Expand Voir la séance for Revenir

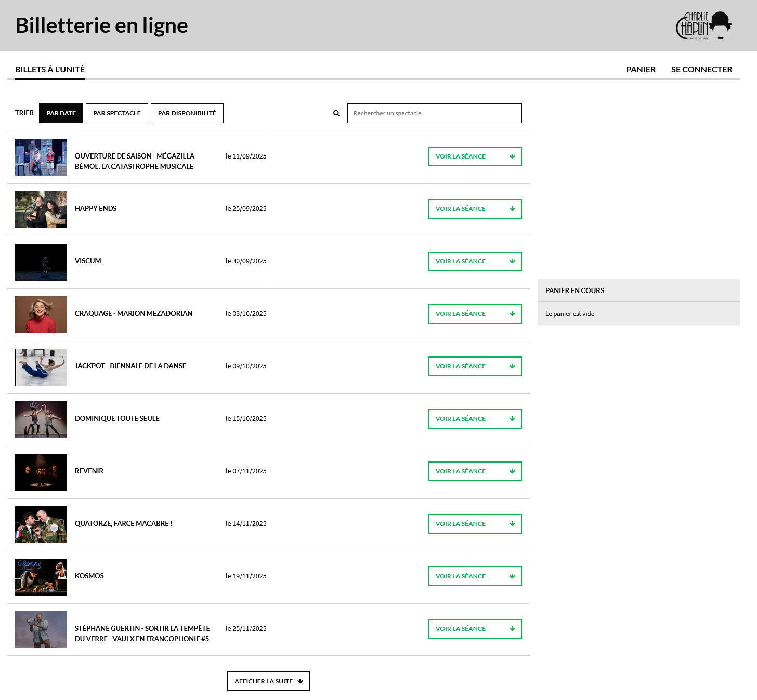point(475,471)
